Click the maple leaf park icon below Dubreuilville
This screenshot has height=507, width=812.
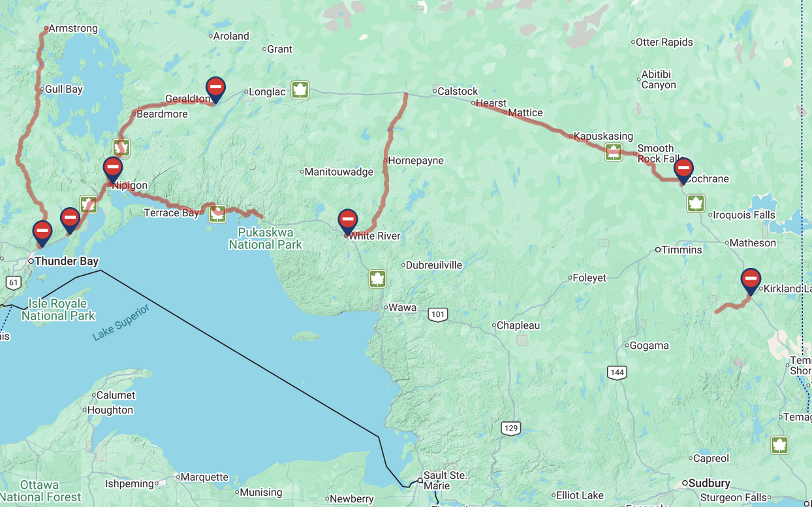[377, 279]
